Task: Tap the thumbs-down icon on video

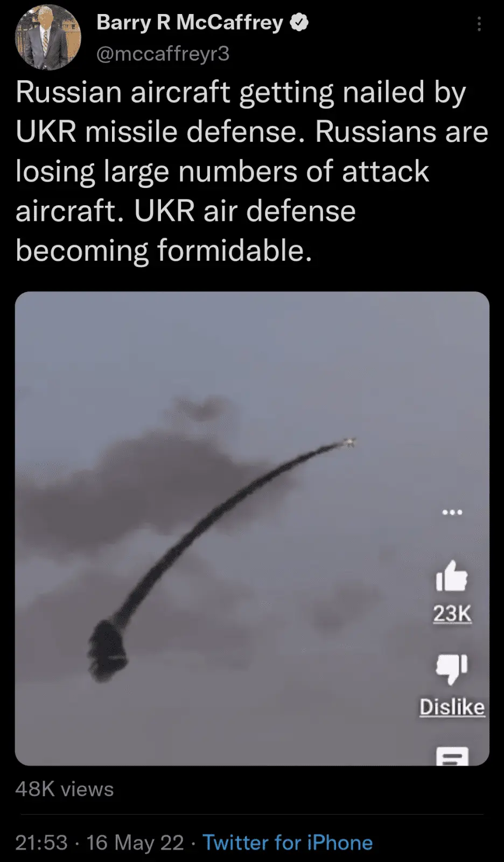Action: [x=452, y=669]
